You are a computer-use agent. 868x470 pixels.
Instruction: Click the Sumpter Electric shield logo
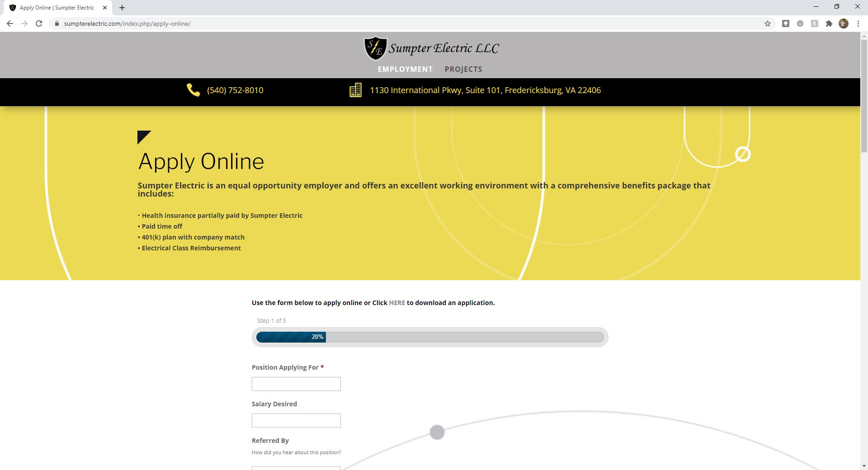pyautogui.click(x=375, y=48)
